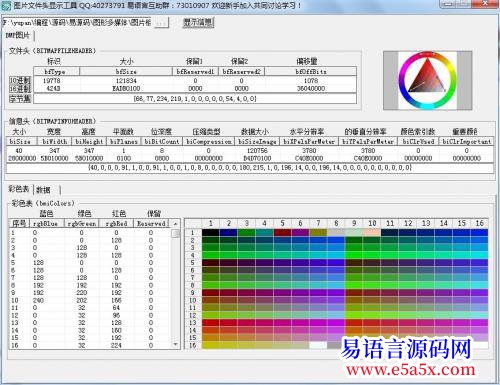
Task: Click the '...' browse button next to path
Action: (162, 23)
